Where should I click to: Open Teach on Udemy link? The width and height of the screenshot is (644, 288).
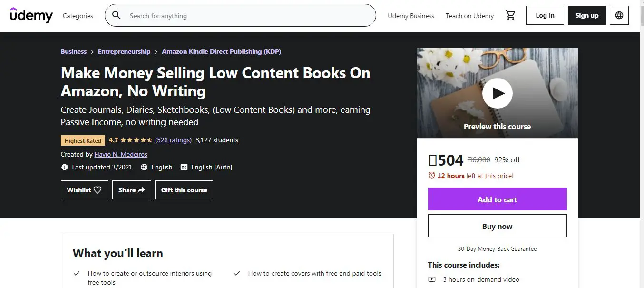(469, 16)
